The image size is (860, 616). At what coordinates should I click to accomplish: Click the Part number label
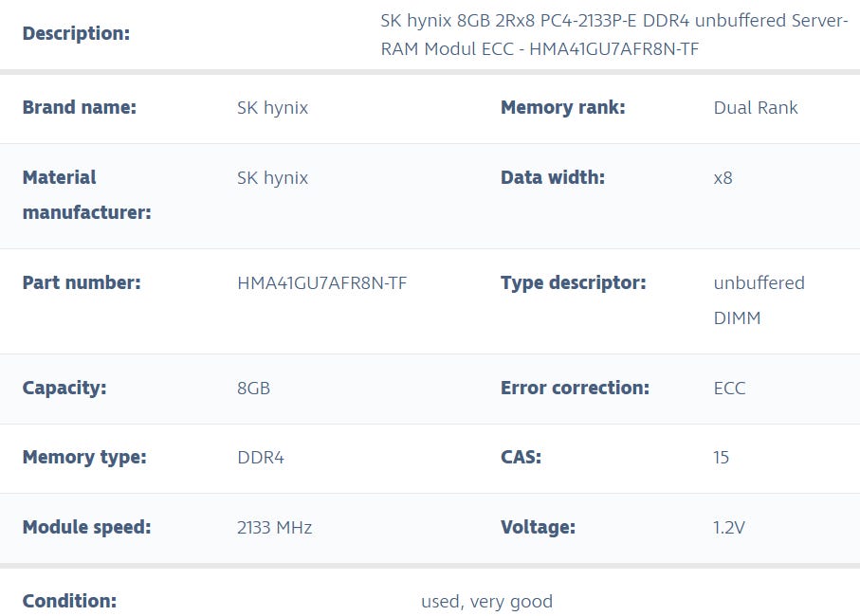[x=82, y=283]
